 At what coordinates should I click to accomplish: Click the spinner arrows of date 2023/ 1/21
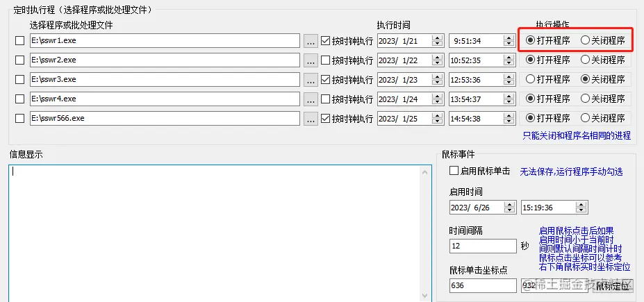click(438, 41)
